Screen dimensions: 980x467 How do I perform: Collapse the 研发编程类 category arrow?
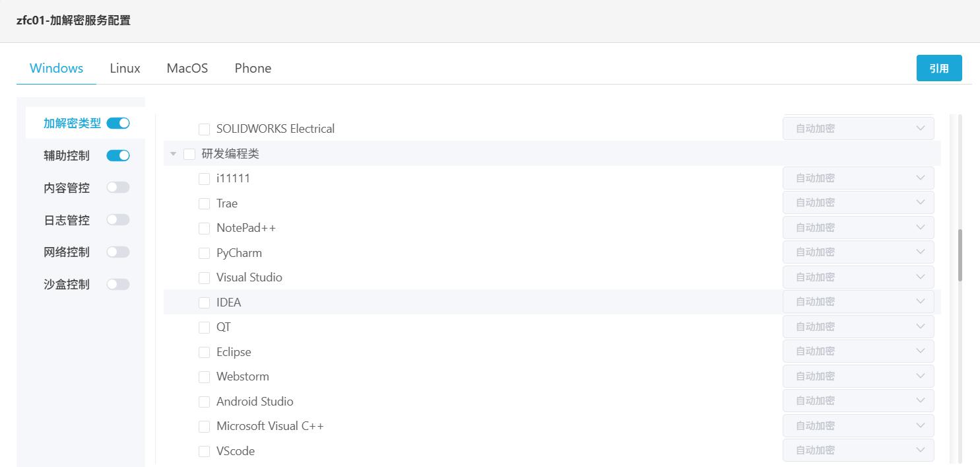pyautogui.click(x=174, y=154)
